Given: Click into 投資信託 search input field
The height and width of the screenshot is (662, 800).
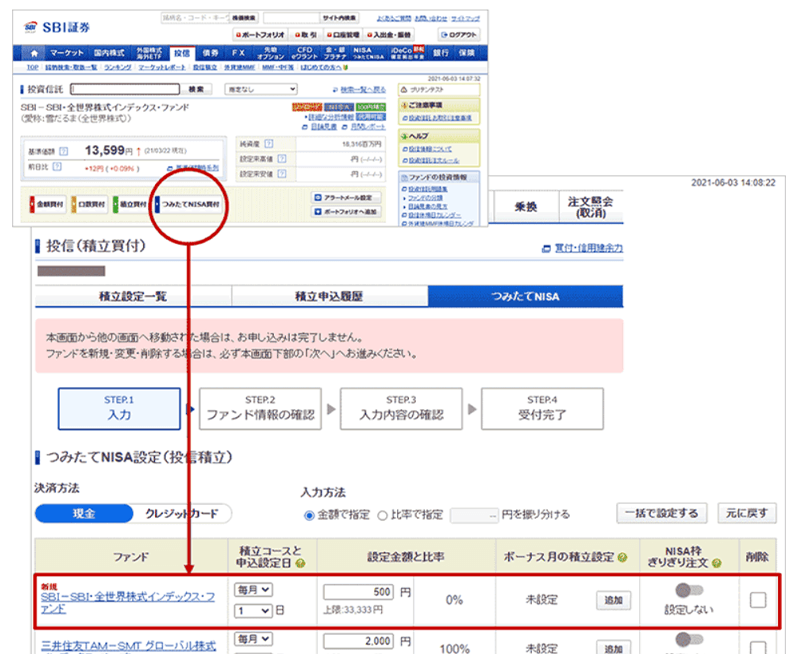Looking at the screenshot, I should tap(125, 89).
